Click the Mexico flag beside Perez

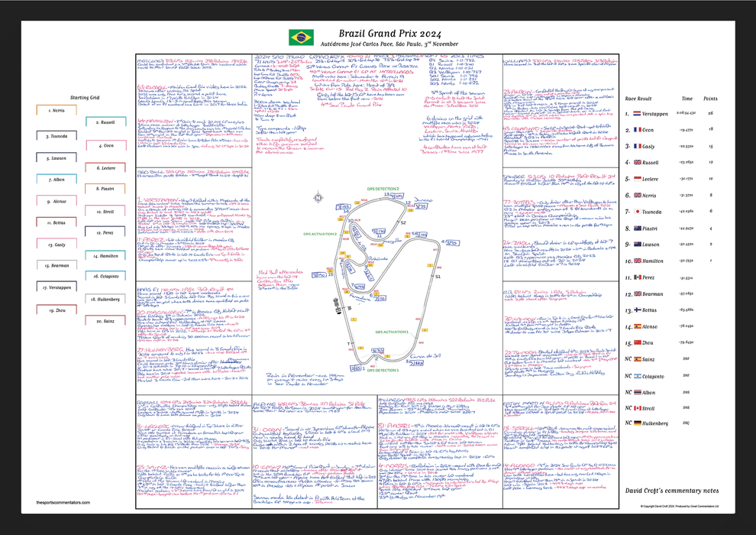(x=637, y=277)
